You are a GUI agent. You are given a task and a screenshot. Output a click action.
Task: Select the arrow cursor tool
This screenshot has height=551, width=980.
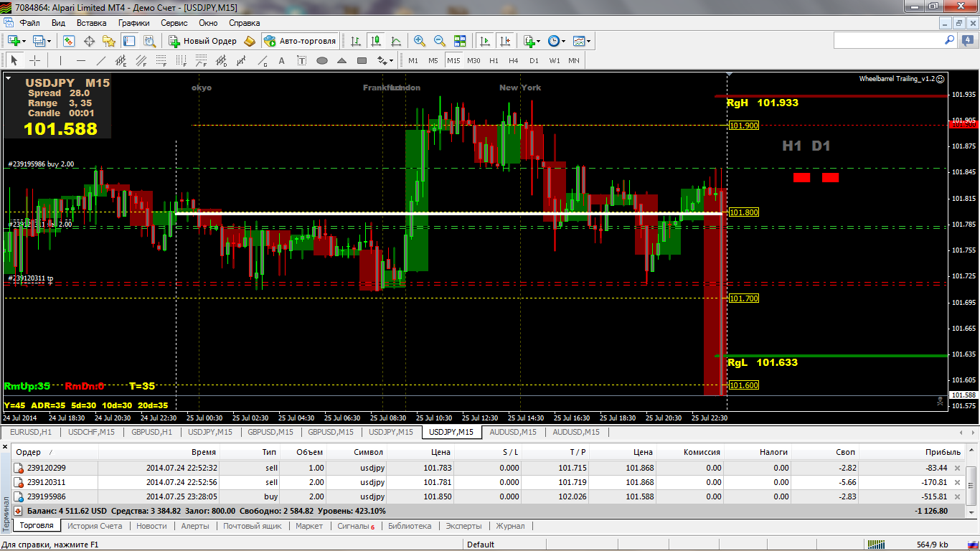14,60
